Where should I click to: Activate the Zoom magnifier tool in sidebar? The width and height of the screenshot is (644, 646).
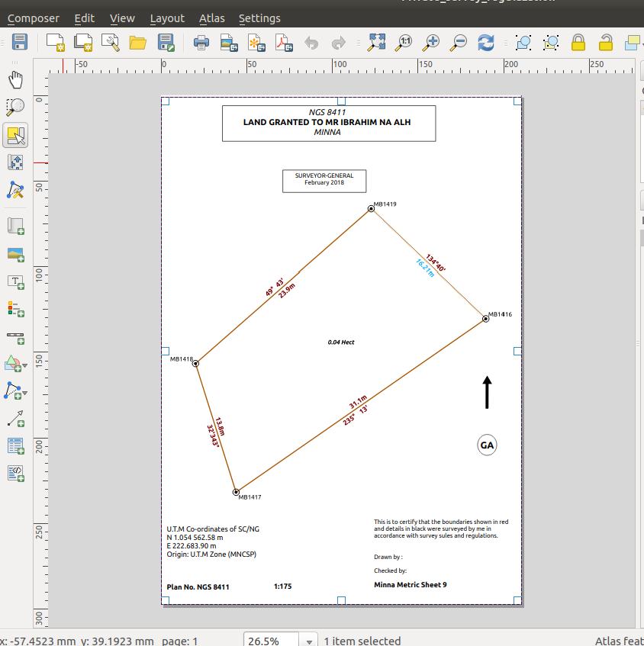(15, 107)
